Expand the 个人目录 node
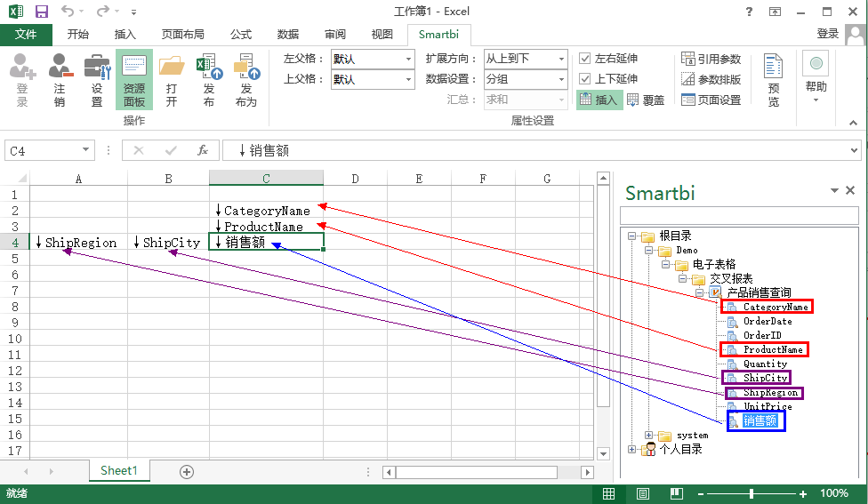The image size is (868, 504). click(x=631, y=449)
